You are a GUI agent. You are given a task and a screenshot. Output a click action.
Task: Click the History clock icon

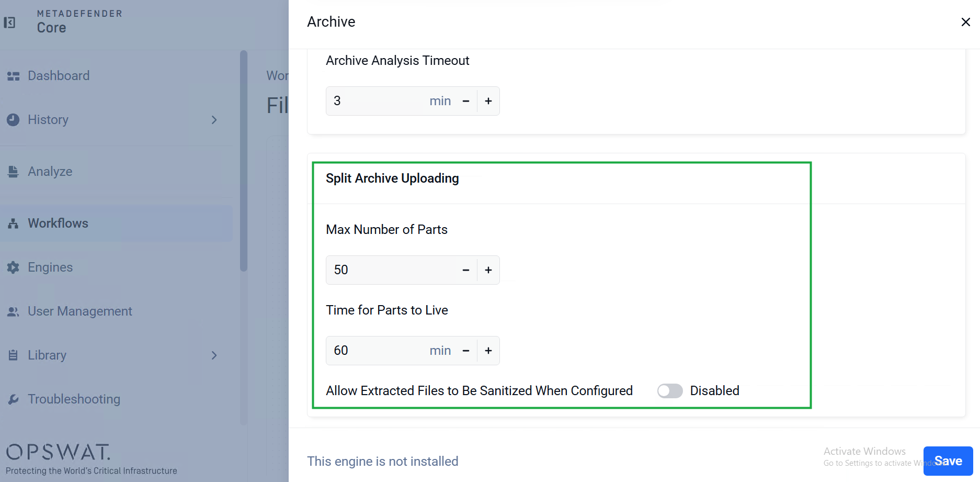click(x=13, y=120)
